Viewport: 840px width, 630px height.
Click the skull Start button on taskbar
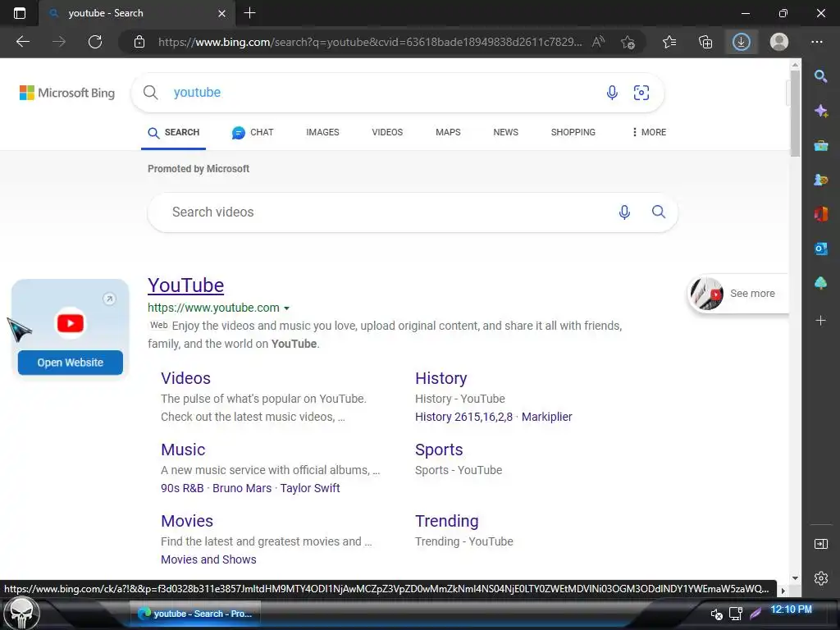pos(21,614)
